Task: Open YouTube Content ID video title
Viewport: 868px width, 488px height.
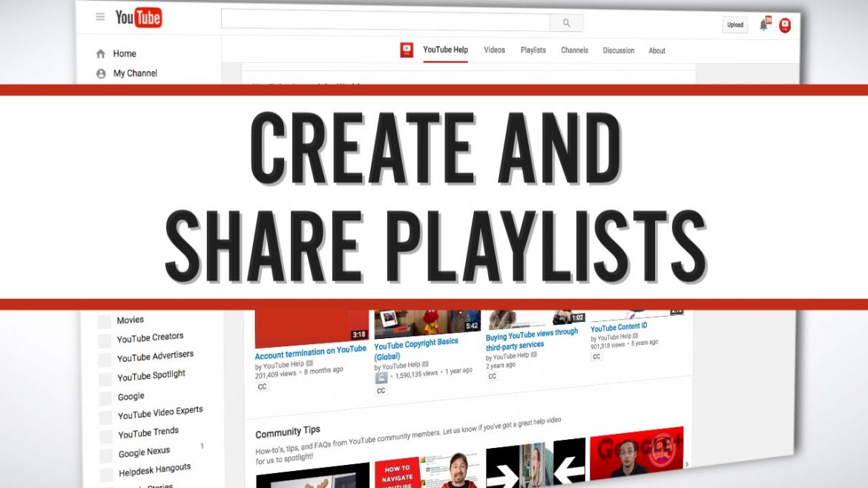Action: pos(619,327)
